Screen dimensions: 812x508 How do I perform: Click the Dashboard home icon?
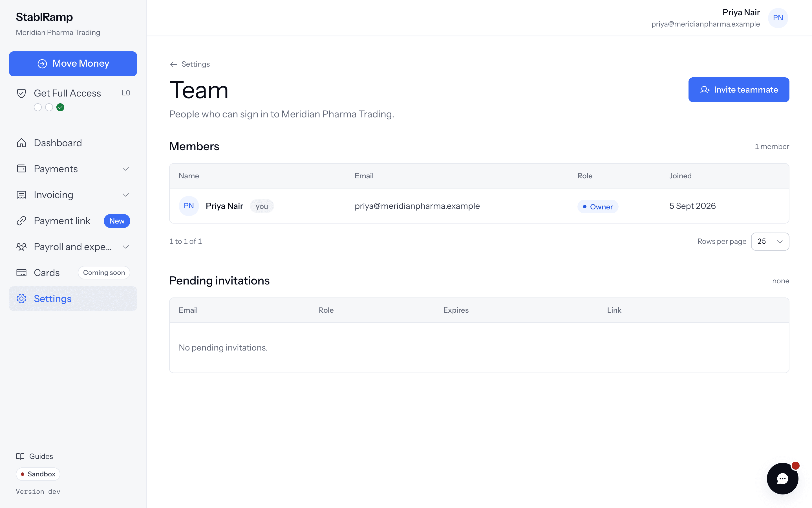[x=21, y=143]
